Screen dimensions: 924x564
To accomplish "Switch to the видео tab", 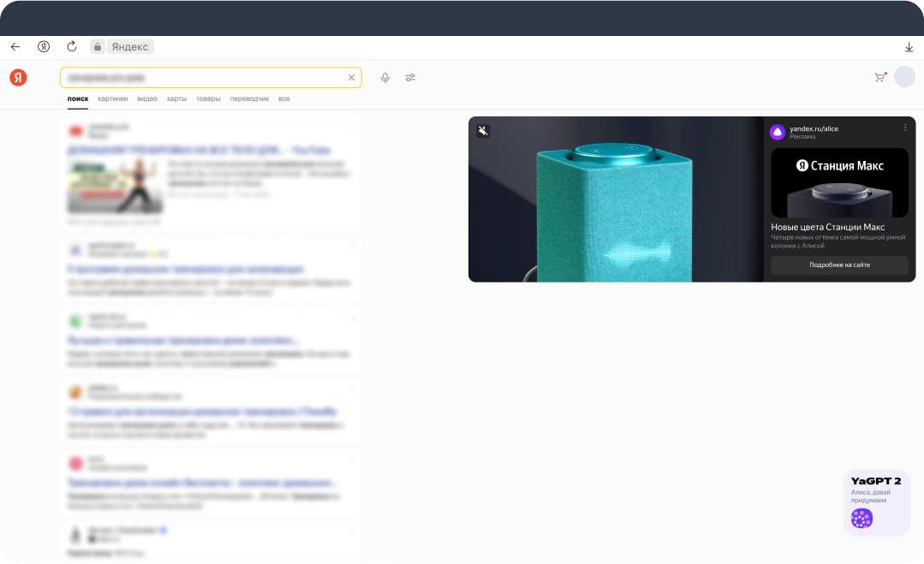I will pyautogui.click(x=147, y=99).
